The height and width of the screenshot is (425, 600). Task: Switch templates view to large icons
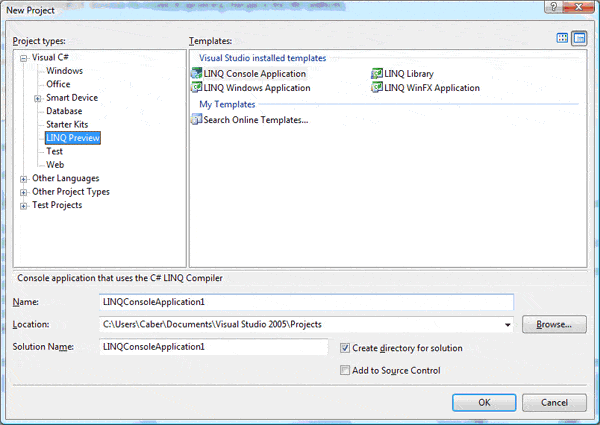tap(562, 38)
